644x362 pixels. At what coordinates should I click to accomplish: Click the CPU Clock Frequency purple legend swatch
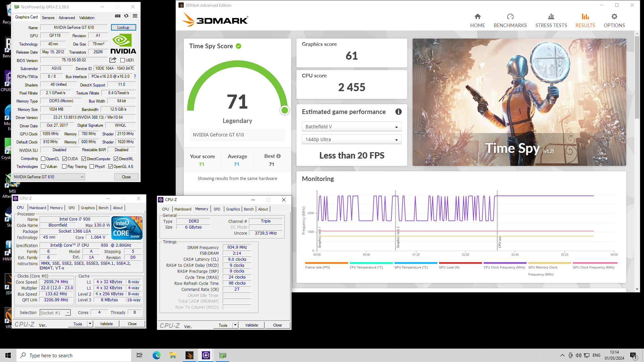505,263
